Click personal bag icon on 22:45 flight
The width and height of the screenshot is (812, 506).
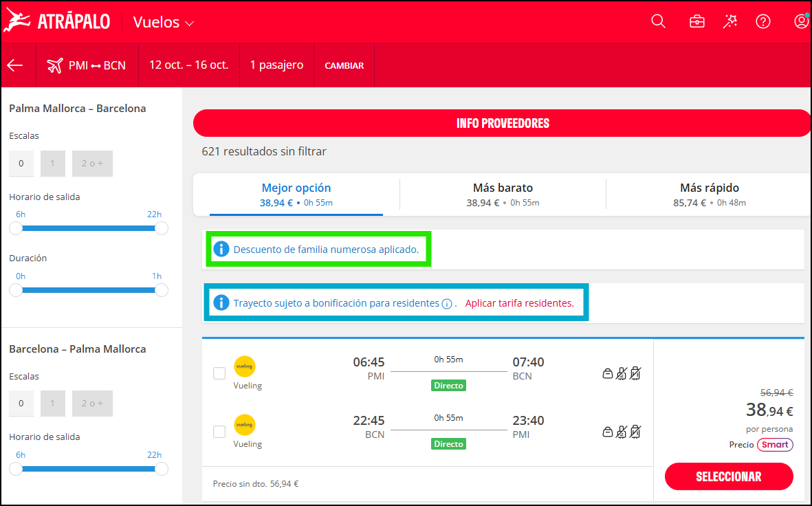point(607,432)
